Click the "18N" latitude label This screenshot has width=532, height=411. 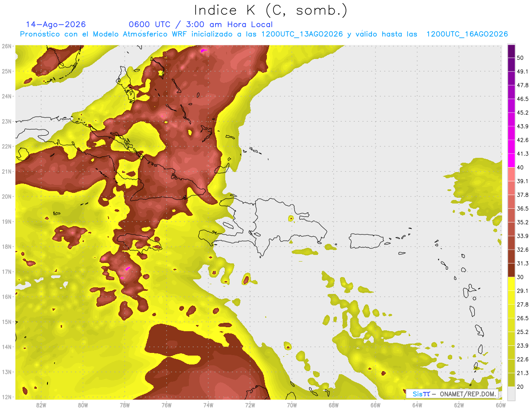(x=6, y=247)
